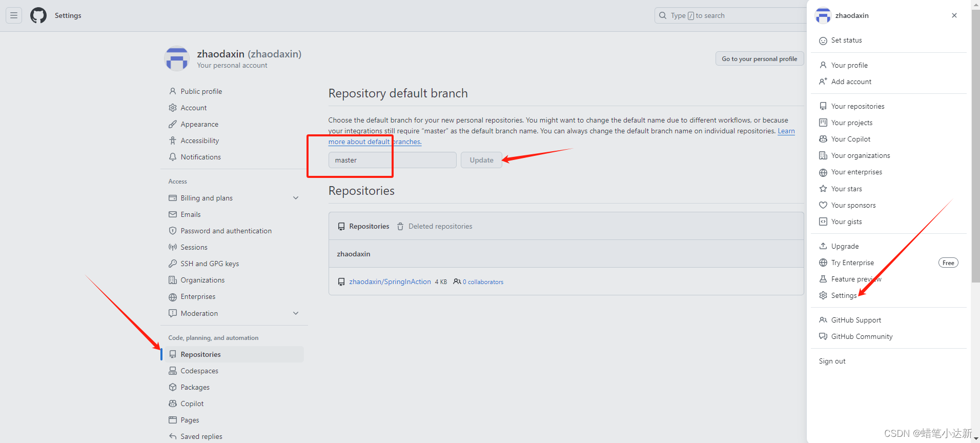Click the Feature preview beaker icon
The height and width of the screenshot is (443, 980).
pyautogui.click(x=823, y=279)
